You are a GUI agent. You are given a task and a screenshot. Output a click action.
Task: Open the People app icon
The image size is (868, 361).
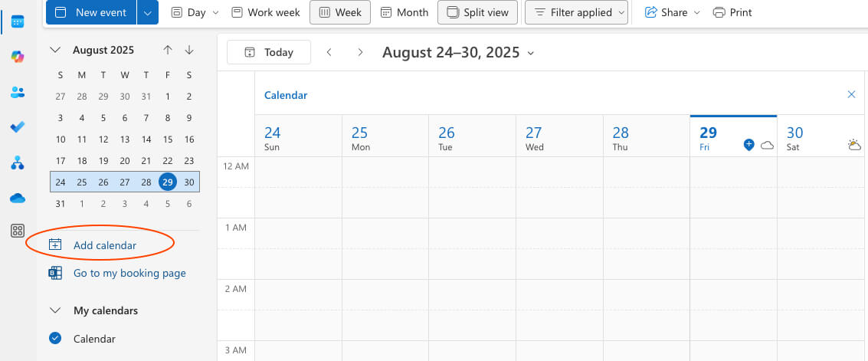[18, 92]
